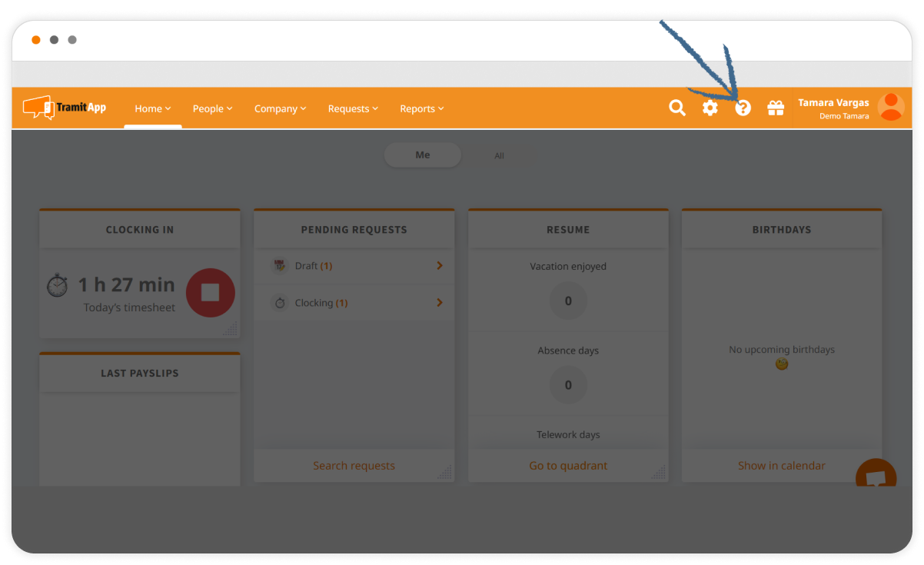The image size is (924, 565).
Task: Click Tamara Vargas profile avatar
Action: pyautogui.click(x=890, y=108)
